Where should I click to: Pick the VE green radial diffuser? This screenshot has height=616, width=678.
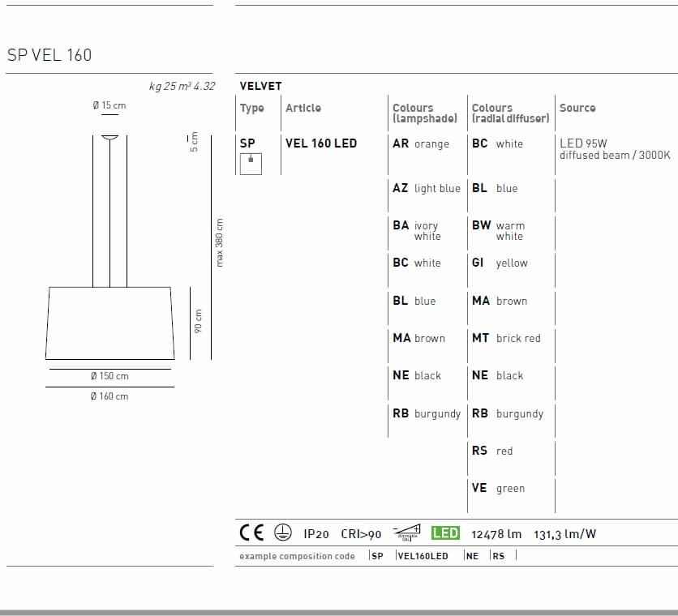(x=498, y=488)
